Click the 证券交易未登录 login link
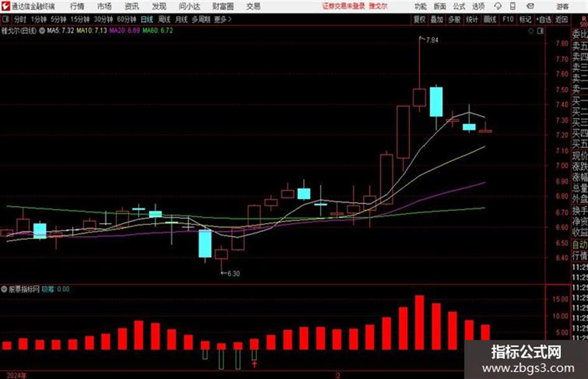 pos(343,6)
